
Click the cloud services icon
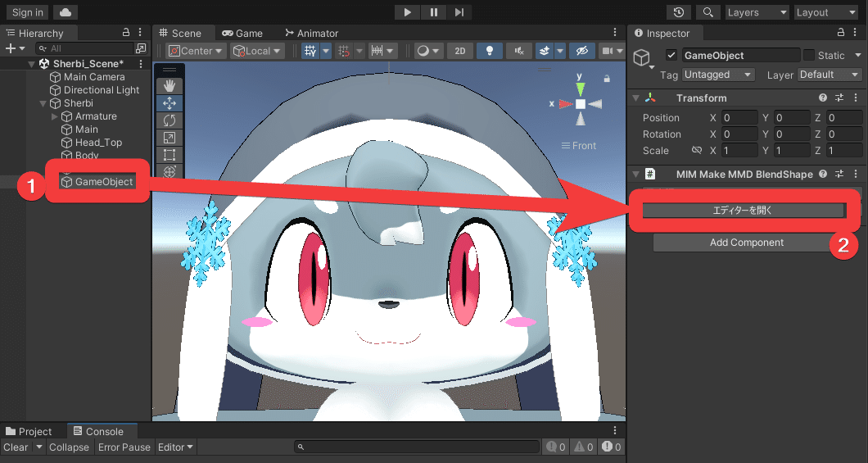click(66, 12)
